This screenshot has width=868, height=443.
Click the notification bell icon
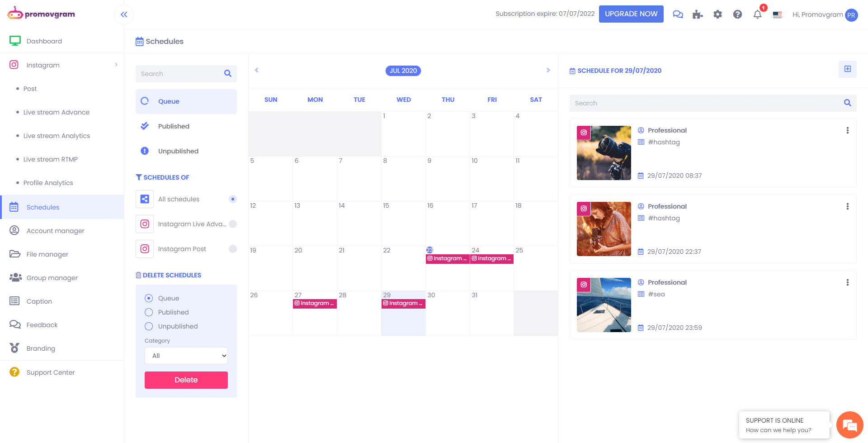click(x=758, y=14)
